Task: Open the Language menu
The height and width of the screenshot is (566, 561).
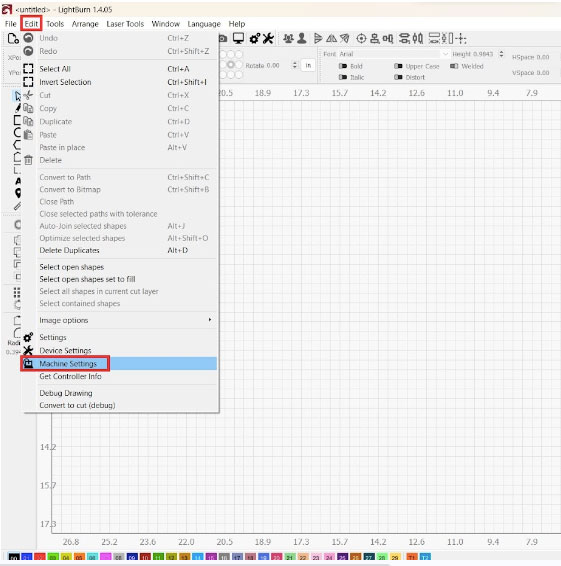Action: pyautogui.click(x=204, y=24)
